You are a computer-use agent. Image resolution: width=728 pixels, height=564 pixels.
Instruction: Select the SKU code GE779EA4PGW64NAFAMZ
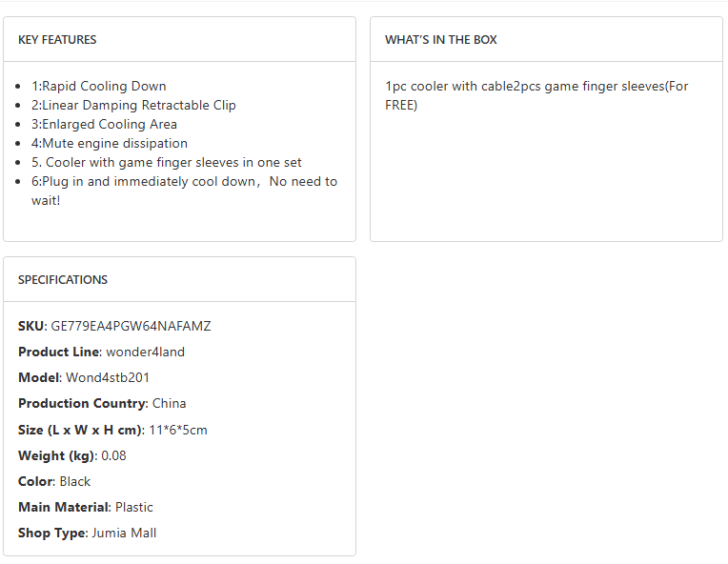click(131, 326)
